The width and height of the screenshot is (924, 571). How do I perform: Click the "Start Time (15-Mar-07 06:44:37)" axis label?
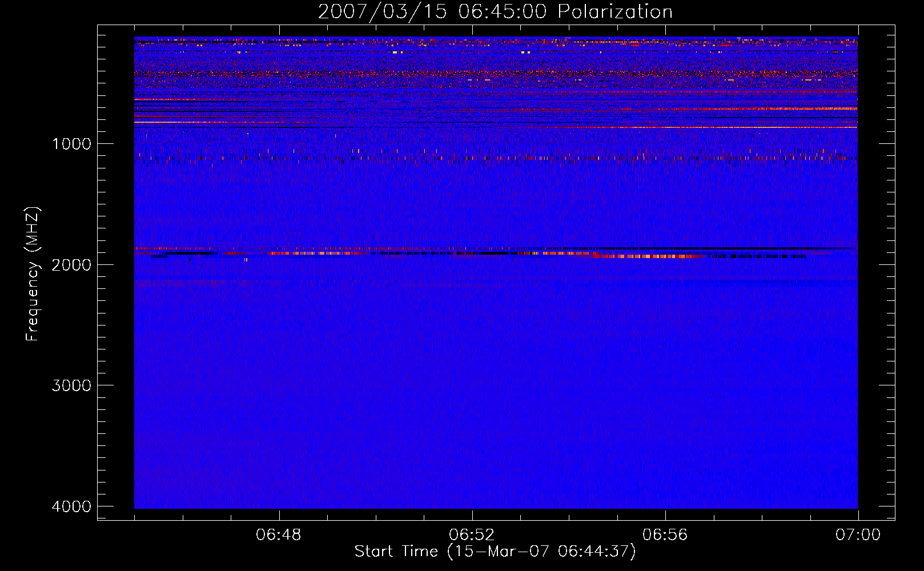point(495,552)
